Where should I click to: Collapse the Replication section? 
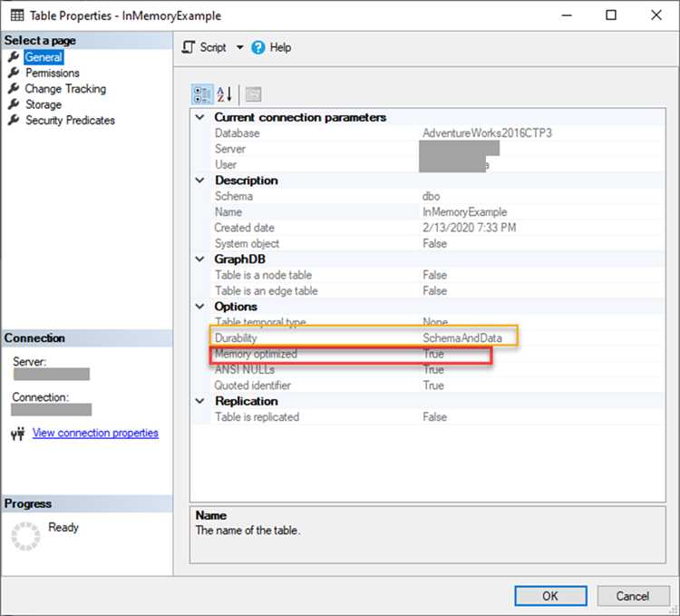pos(200,401)
